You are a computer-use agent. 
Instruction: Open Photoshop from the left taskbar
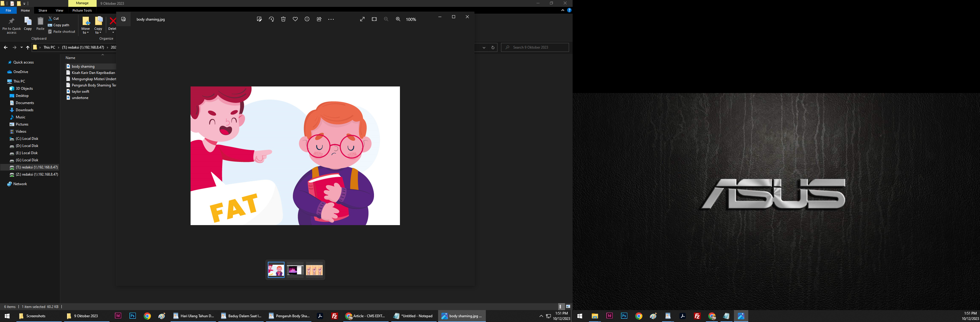pyautogui.click(x=132, y=316)
